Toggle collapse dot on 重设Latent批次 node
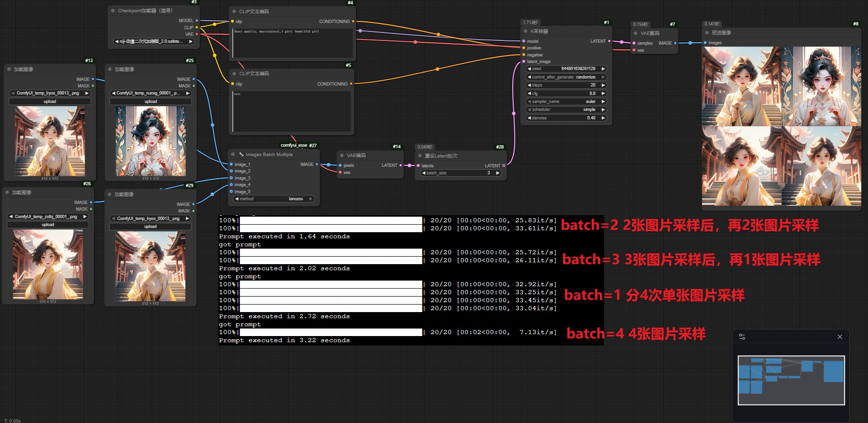 click(420, 156)
